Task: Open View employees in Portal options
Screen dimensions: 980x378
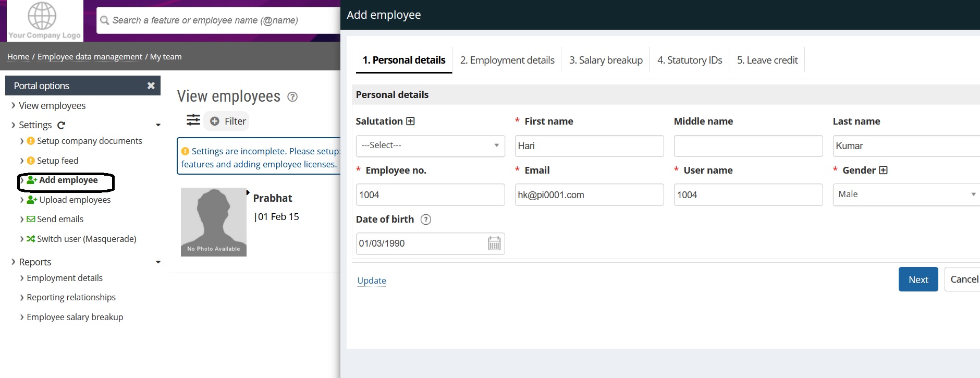Action: pos(52,105)
